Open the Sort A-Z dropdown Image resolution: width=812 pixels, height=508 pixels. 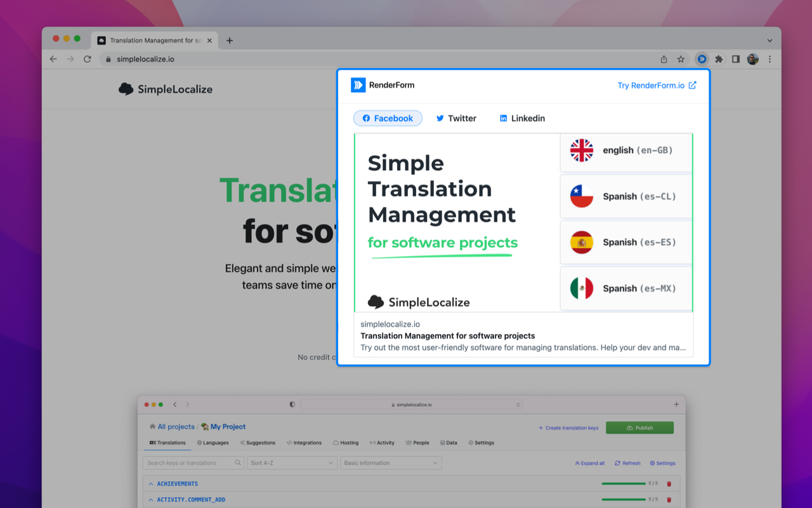292,463
